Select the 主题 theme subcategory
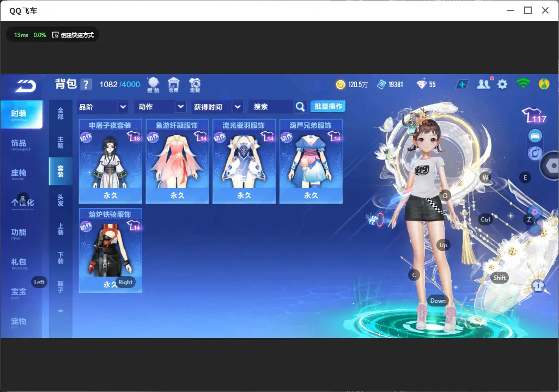The height and width of the screenshot is (392, 559). click(60, 143)
